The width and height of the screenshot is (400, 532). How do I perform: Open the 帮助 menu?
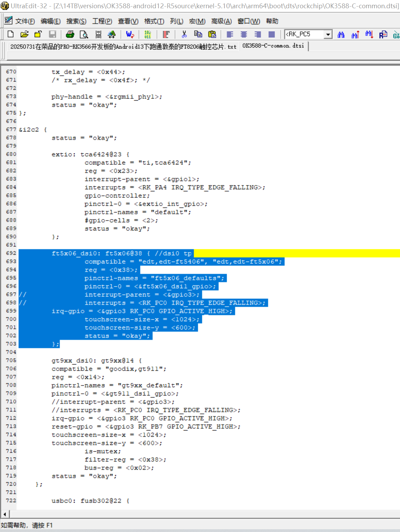point(272,21)
